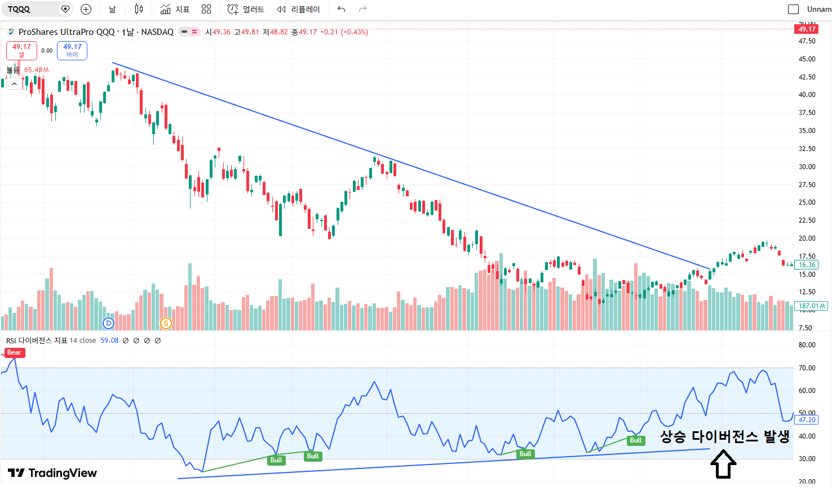832x504 pixels.
Task: Create an alert with 얼러트
Action: [x=246, y=9]
